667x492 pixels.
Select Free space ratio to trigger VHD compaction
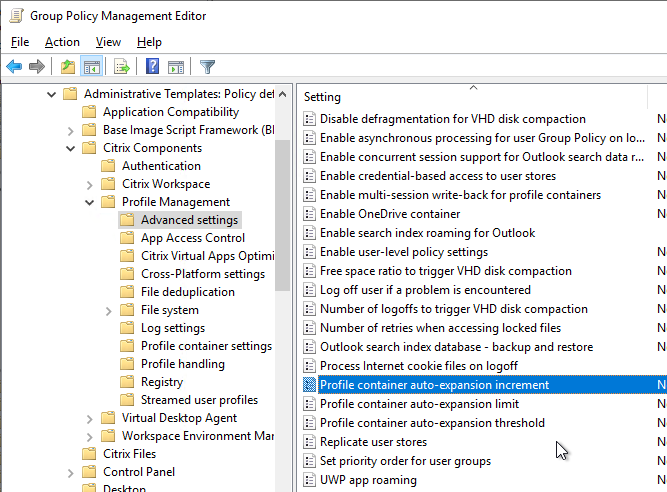coord(445,271)
